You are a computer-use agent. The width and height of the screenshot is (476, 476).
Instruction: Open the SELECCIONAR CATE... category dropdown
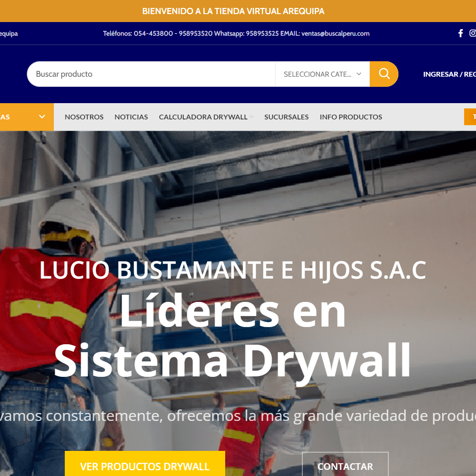click(x=322, y=74)
